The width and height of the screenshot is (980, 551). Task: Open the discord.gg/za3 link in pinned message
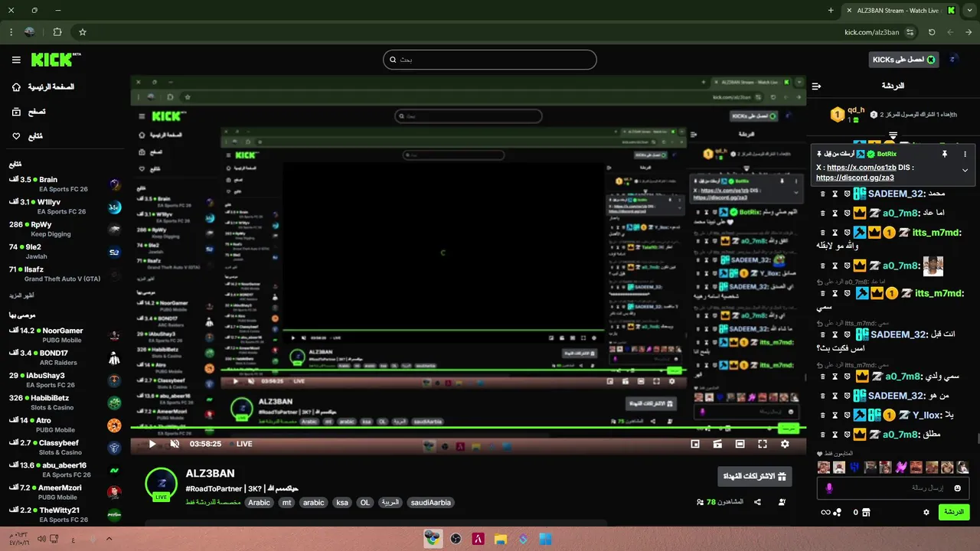point(855,178)
